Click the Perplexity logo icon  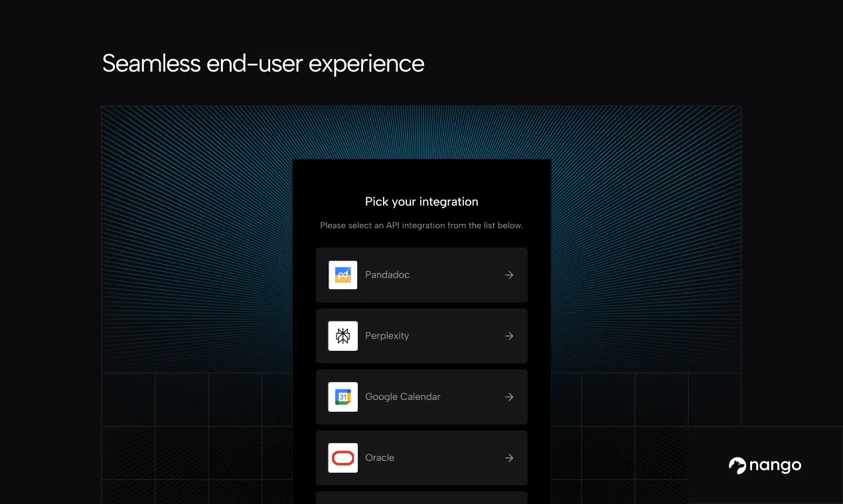(x=343, y=336)
